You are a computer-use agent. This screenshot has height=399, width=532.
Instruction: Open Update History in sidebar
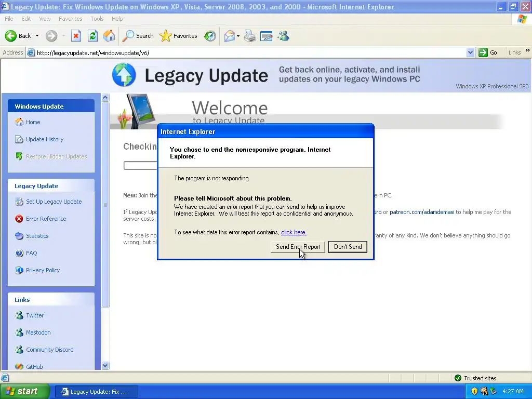click(39, 139)
